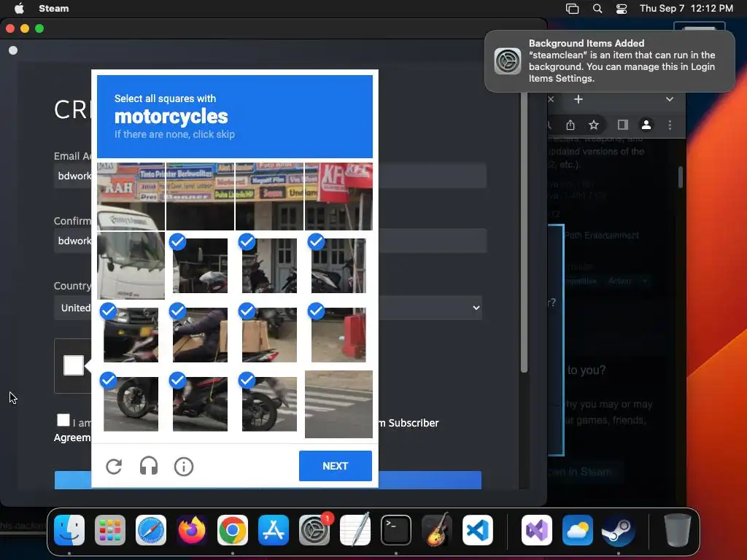Open Finder from the dock
This screenshot has width=747, height=560.
69,530
